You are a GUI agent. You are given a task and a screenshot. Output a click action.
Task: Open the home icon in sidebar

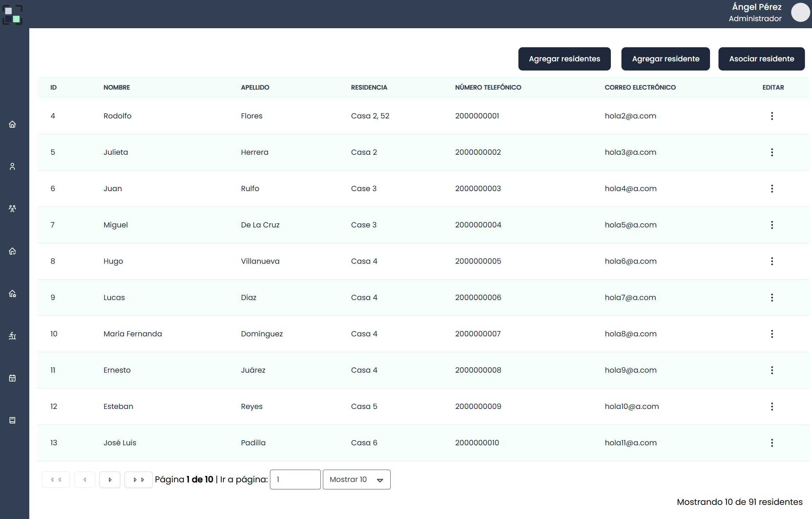(x=12, y=124)
